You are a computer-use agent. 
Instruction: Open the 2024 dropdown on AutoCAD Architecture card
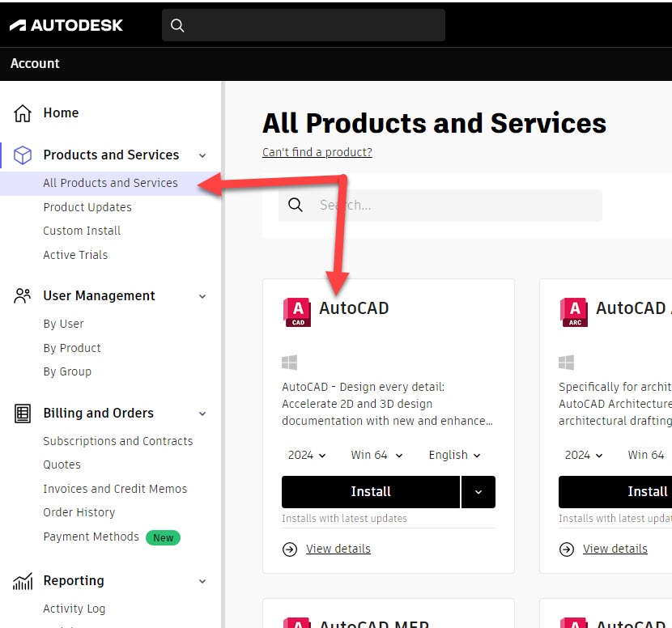[584, 455]
